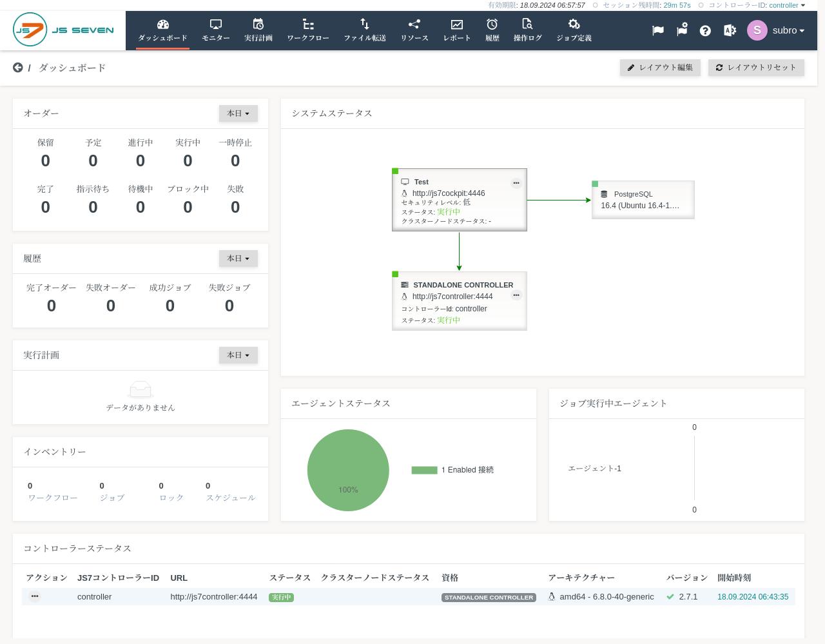The image size is (825, 644).
Task: Click the green agent status pie chart
Action: tap(348, 470)
